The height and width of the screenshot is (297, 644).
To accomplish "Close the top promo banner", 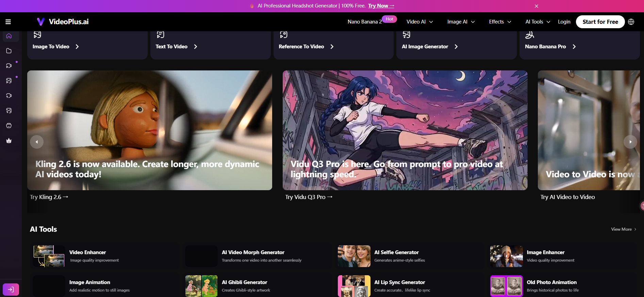I will pos(536,6).
